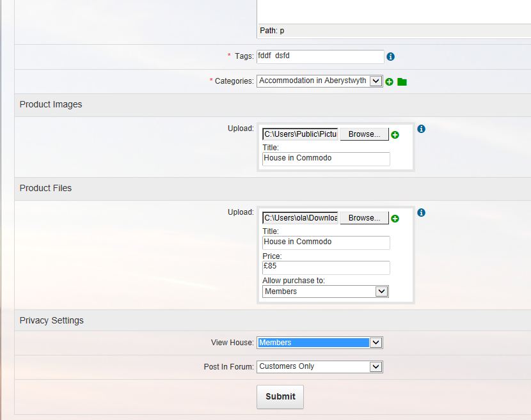Screen dimensions: 531x420
Task: Click the info icon beside Tags field
Action: tap(390, 57)
